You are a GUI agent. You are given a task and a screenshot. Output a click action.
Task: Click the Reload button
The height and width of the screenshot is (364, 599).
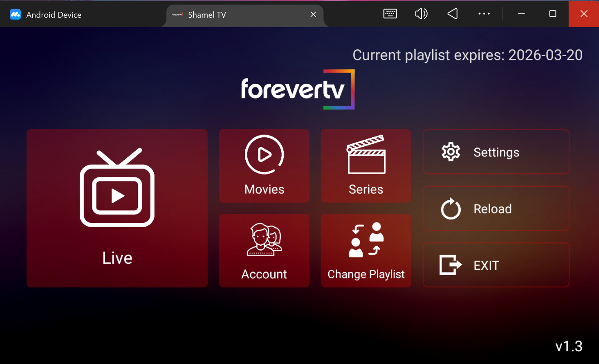(x=496, y=209)
